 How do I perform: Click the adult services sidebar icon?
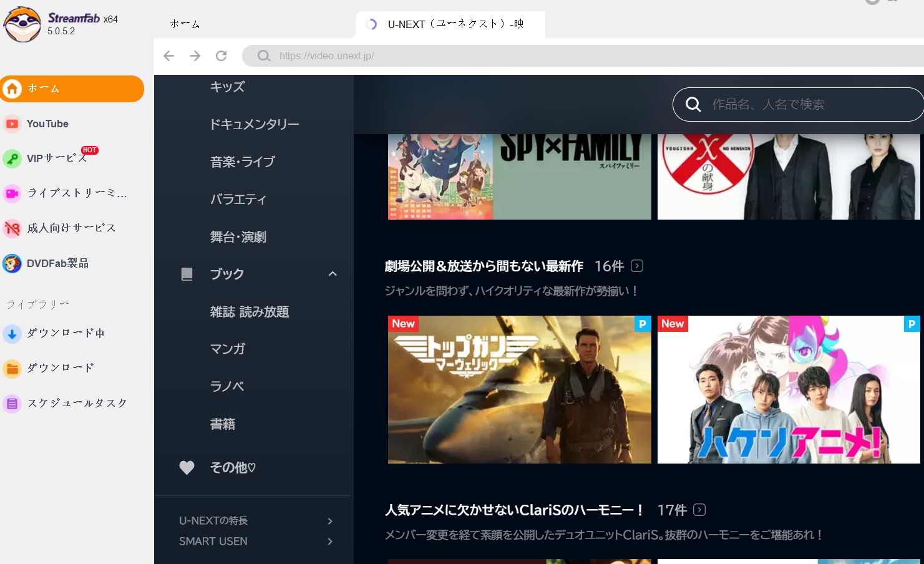tap(12, 228)
